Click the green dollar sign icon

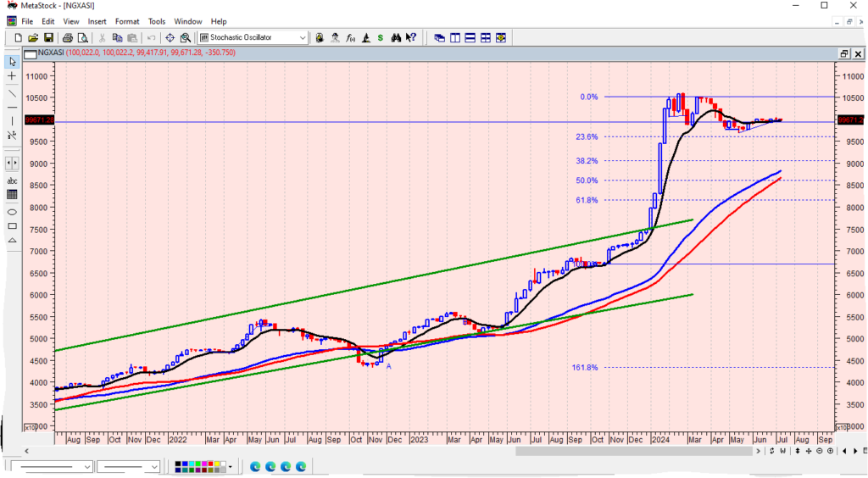[x=381, y=38]
